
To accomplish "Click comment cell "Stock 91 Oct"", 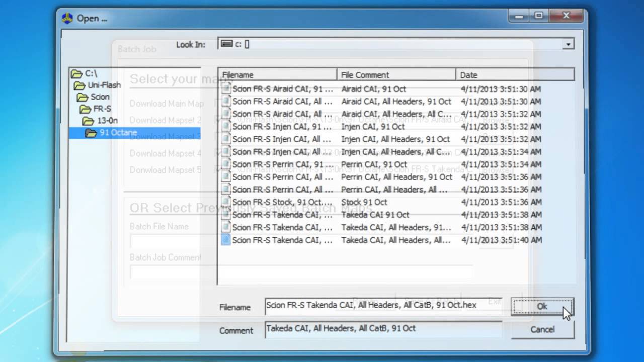I will click(364, 202).
